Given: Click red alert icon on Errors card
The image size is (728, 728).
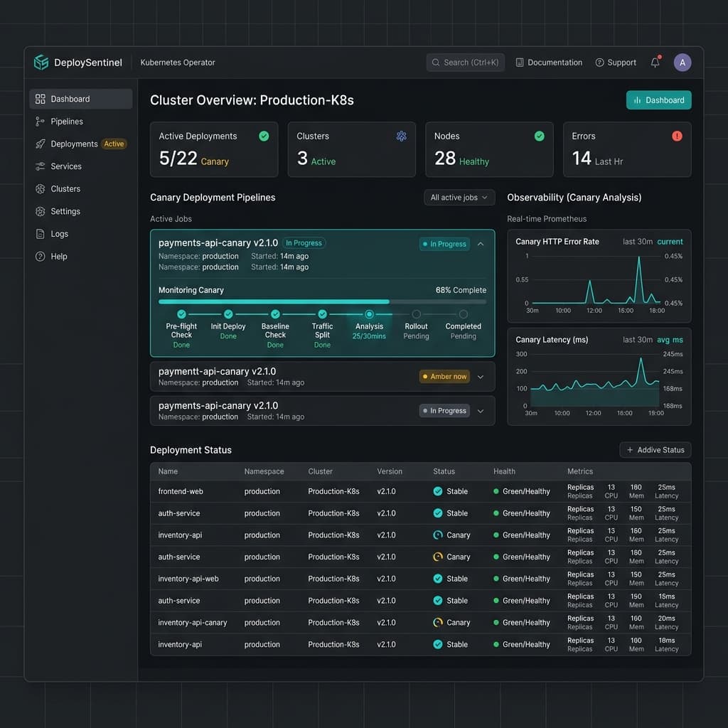Looking at the screenshot, I should click(677, 136).
